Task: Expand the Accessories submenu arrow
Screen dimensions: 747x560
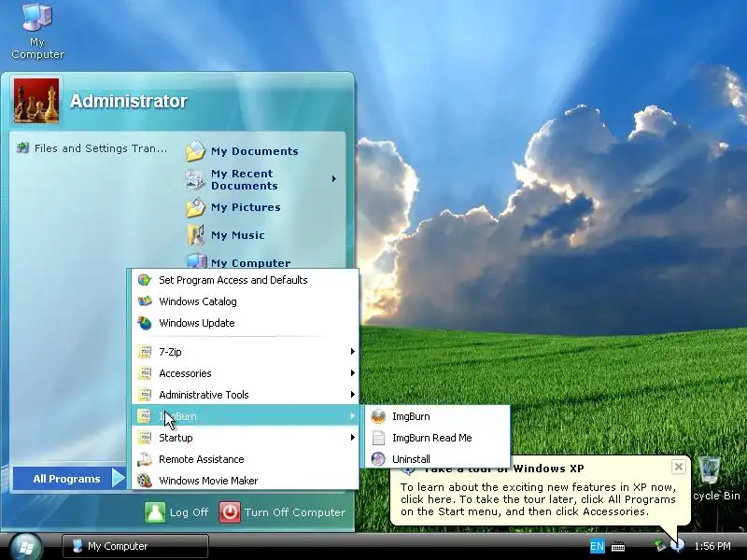Action: point(353,372)
